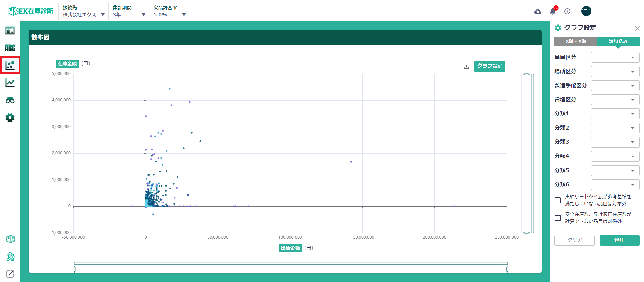Screen dimensions: 644x282
Task: Open the notifications bell
Action: click(x=553, y=12)
